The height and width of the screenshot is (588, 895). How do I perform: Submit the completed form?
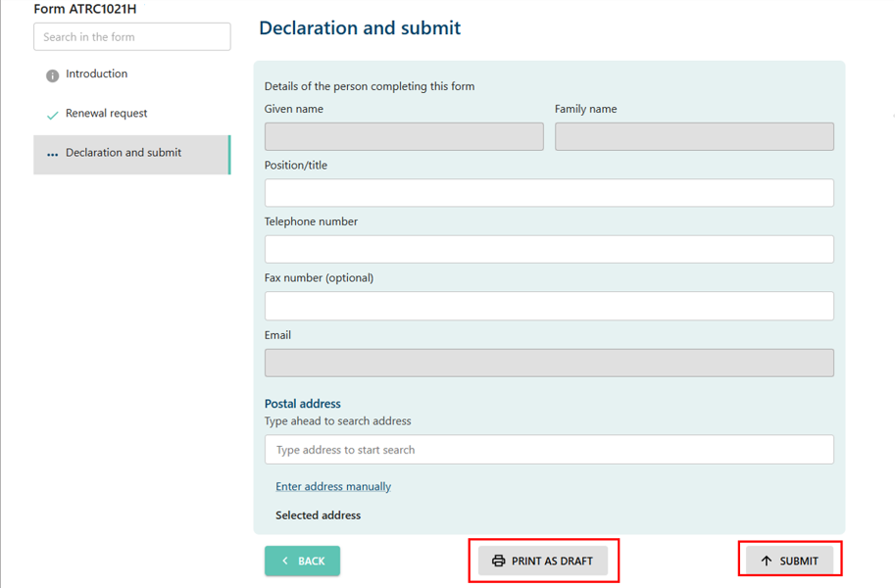coord(790,560)
